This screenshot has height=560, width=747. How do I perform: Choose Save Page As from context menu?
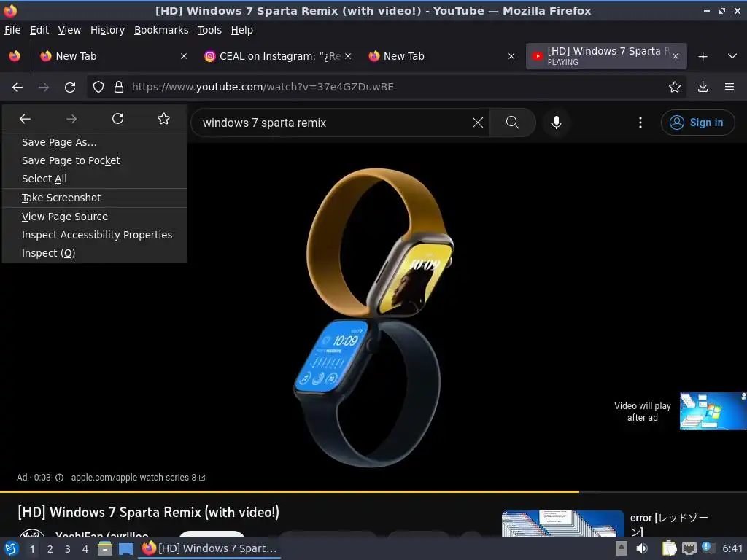pyautogui.click(x=94, y=142)
